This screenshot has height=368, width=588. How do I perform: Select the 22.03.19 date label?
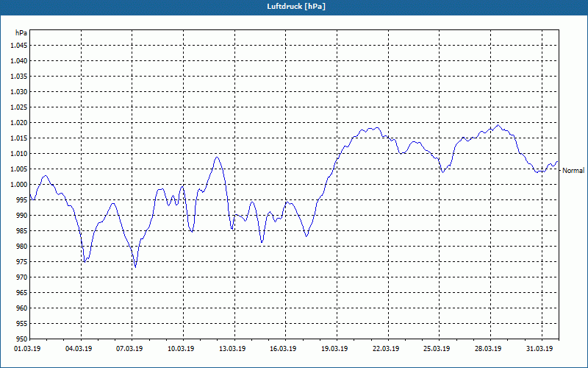(x=386, y=349)
